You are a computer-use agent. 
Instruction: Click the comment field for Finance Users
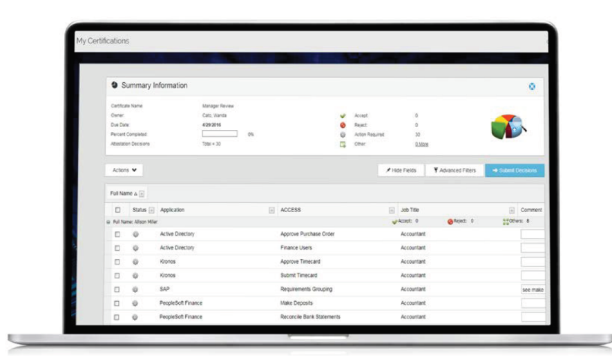(533, 248)
